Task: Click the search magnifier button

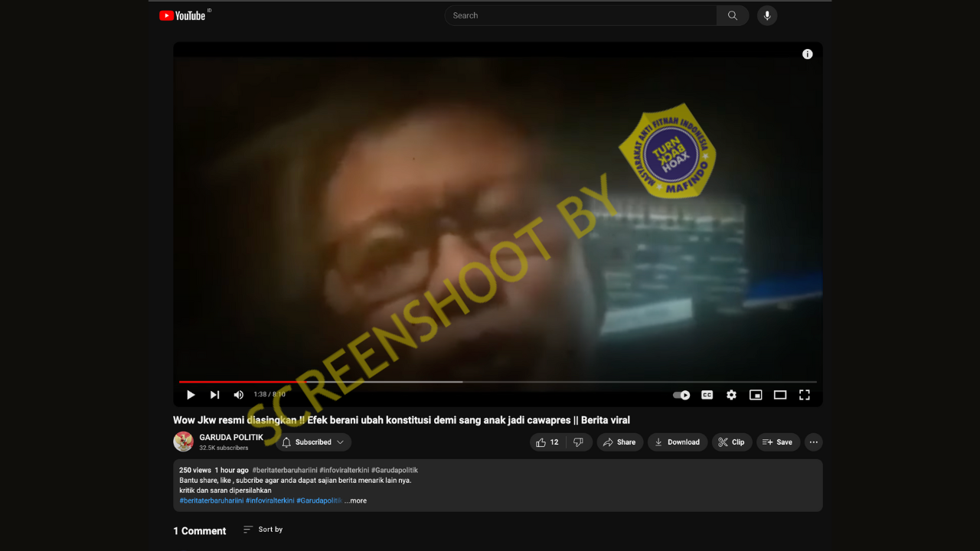Action: (x=733, y=15)
